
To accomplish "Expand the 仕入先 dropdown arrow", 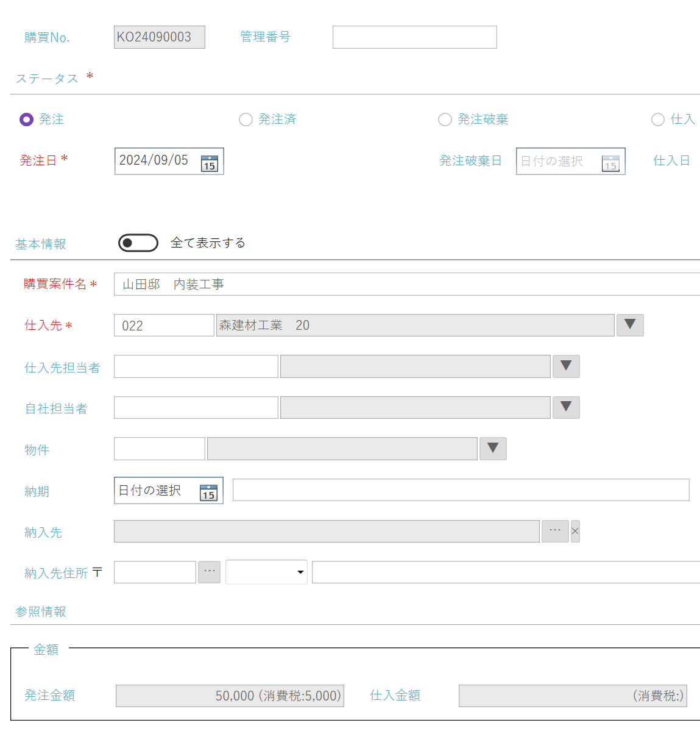I will click(630, 325).
